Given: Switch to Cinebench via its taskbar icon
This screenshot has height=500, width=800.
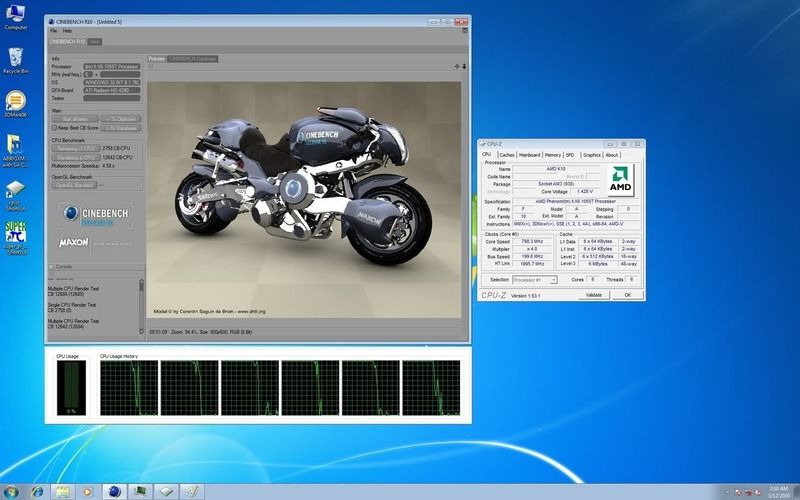Looking at the screenshot, I should click(115, 492).
